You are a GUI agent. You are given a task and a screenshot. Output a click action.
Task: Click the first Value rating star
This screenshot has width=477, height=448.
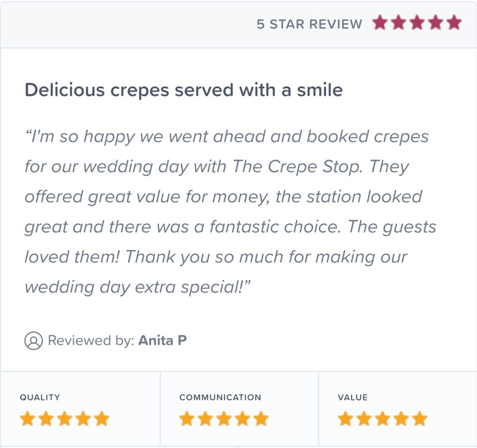pyautogui.click(x=345, y=419)
